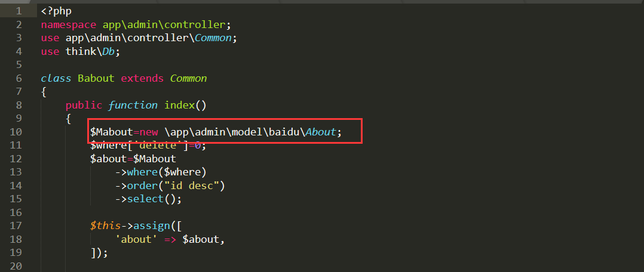Click the $about variable on line 12
This screenshot has width=644, height=272.
tap(109, 158)
